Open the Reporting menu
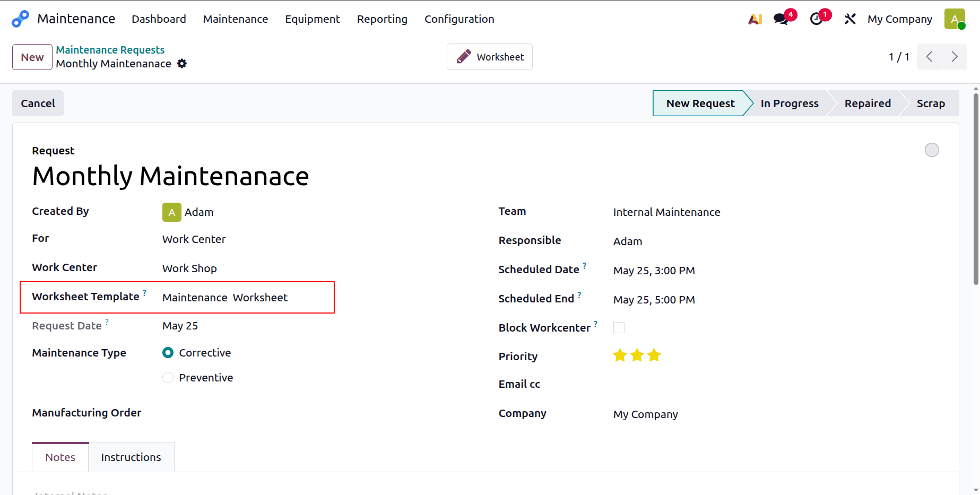980x495 pixels. pyautogui.click(x=382, y=19)
